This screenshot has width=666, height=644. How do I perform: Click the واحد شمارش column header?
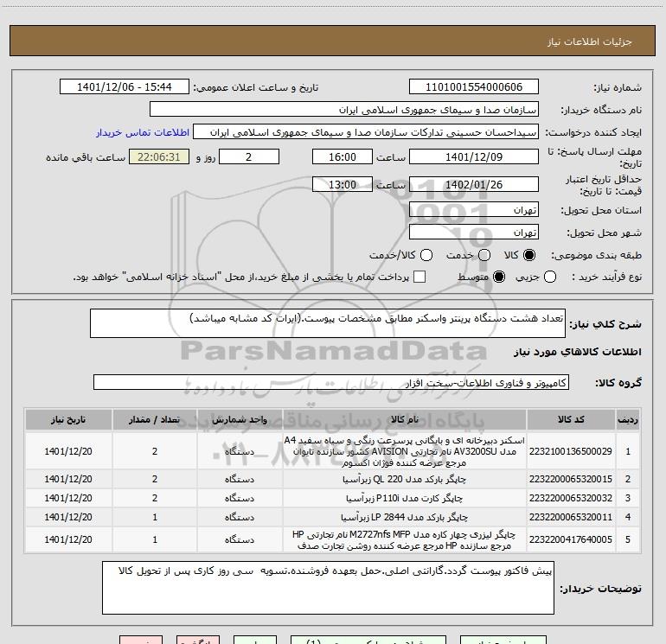(240, 420)
